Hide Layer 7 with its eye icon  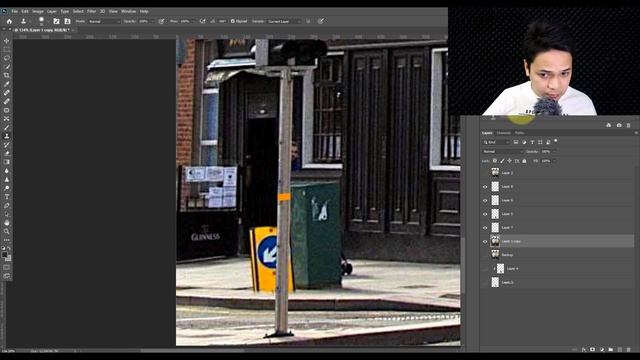[x=485, y=228]
